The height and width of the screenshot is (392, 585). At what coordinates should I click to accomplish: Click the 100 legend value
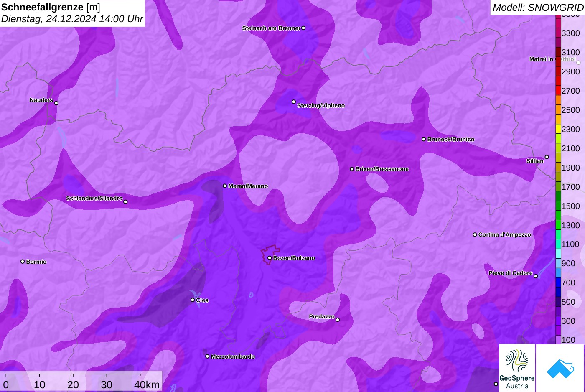[x=568, y=340]
